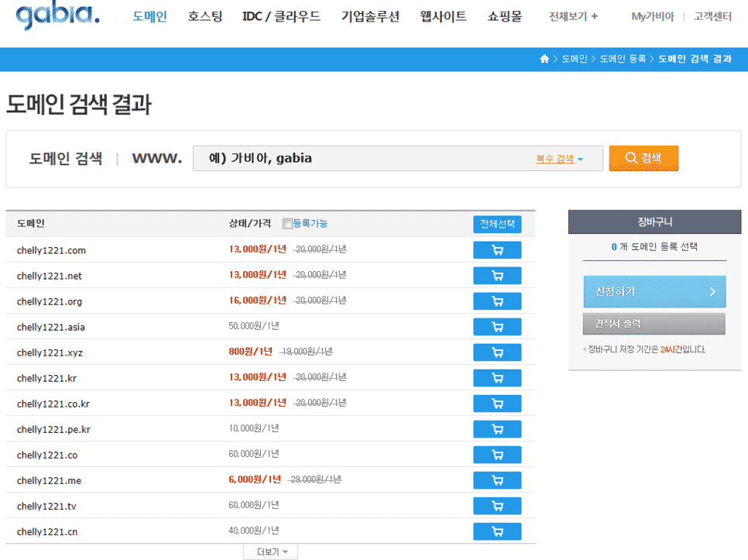Select the chelly1221.com domain name

(x=51, y=250)
